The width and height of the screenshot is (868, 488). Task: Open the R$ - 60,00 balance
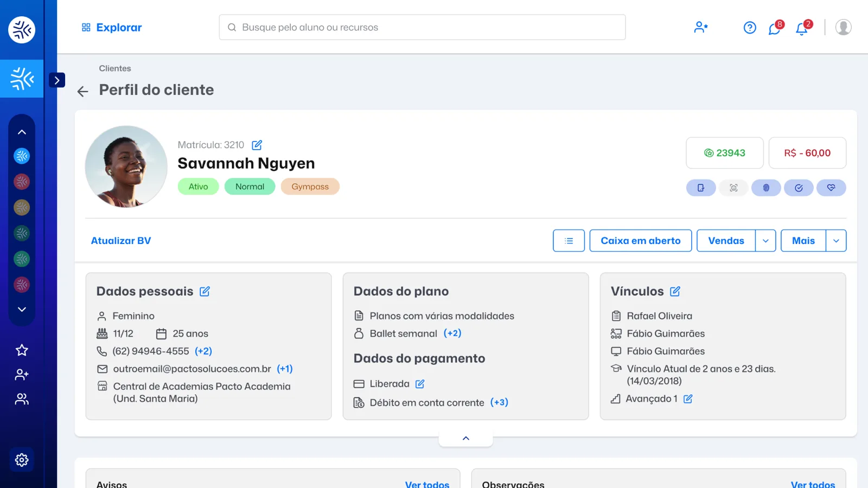click(807, 153)
